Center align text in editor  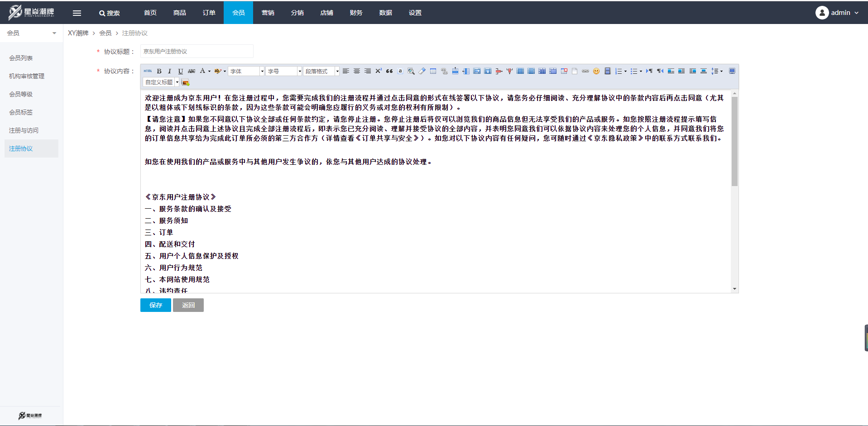(x=357, y=71)
